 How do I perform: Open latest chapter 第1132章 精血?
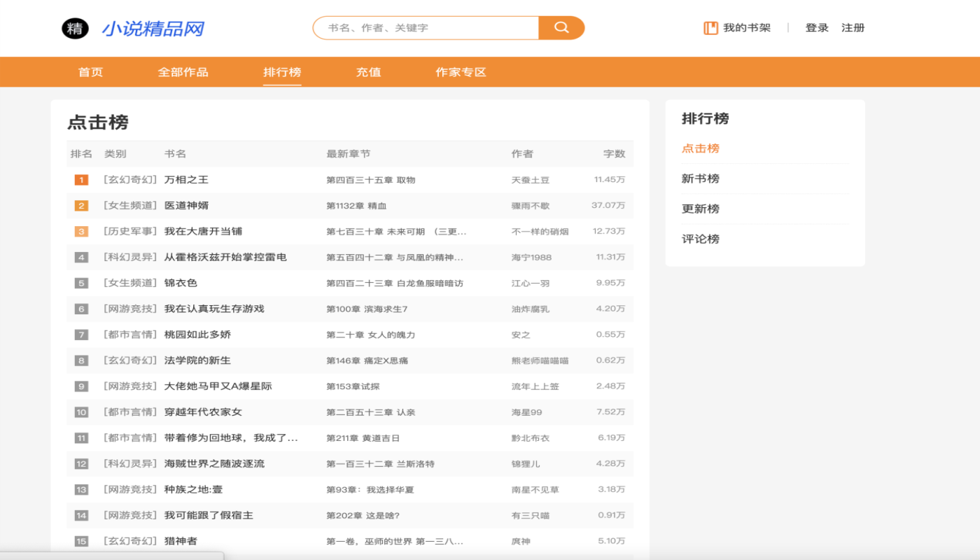pyautogui.click(x=356, y=206)
